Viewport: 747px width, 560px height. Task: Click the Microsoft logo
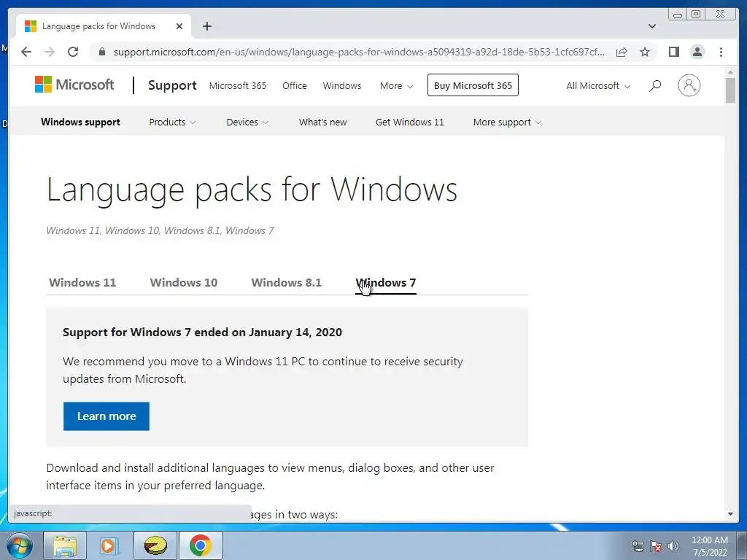74,85
